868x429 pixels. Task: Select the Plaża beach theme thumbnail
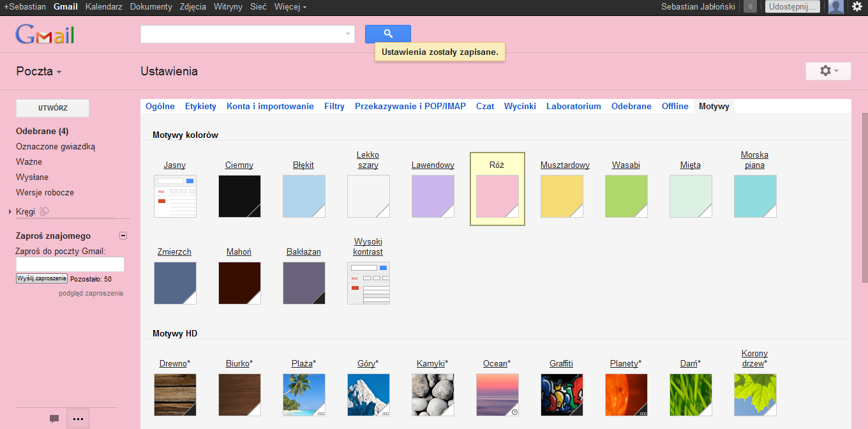click(x=304, y=395)
